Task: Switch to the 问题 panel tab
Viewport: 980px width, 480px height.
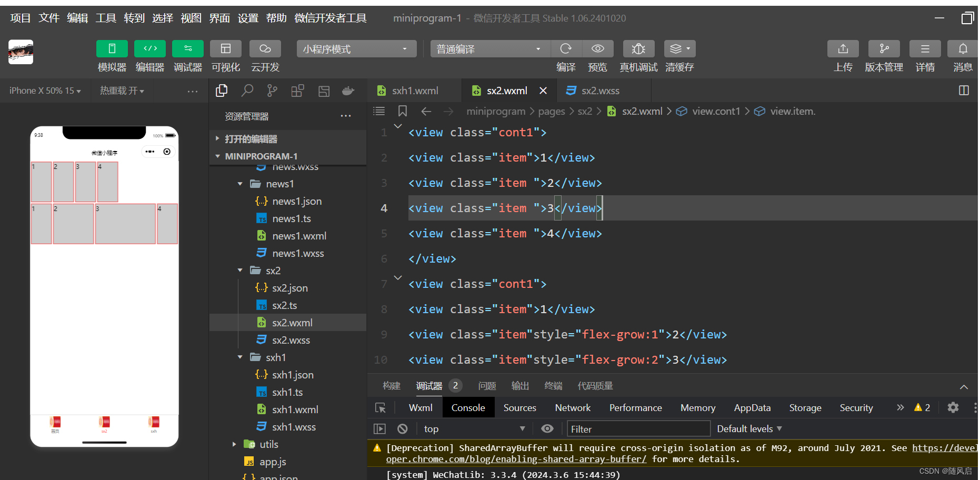Action: (x=487, y=386)
